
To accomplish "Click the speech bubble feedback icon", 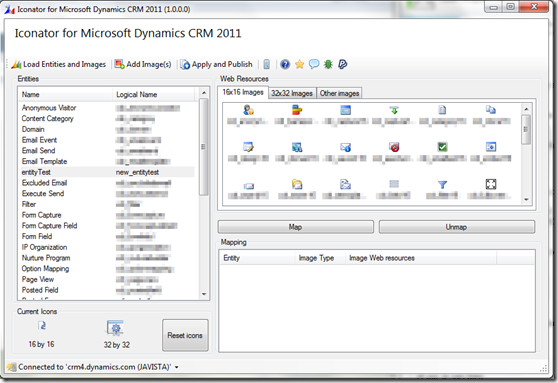I will click(x=314, y=64).
